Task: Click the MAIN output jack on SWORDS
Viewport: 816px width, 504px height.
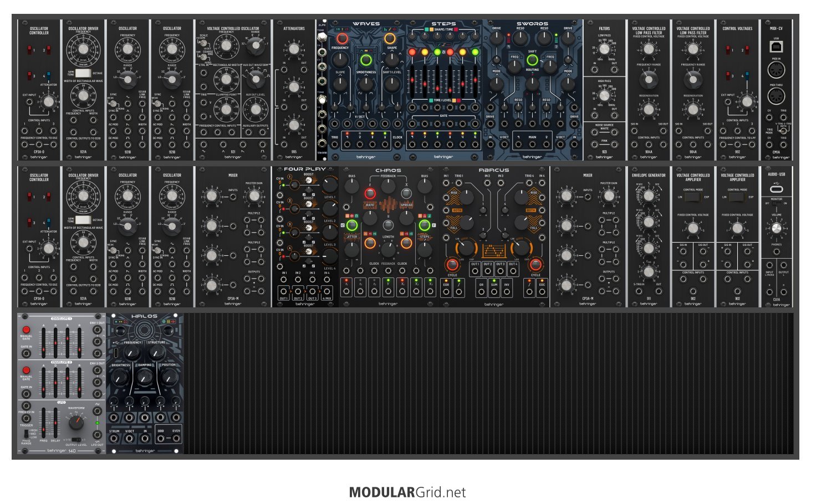Action: tap(532, 145)
